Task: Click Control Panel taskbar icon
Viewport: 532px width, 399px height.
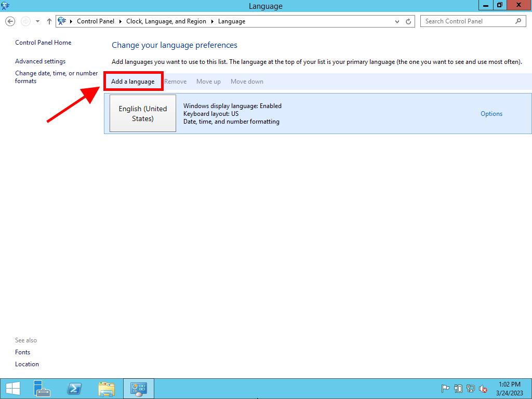Action: pyautogui.click(x=138, y=389)
